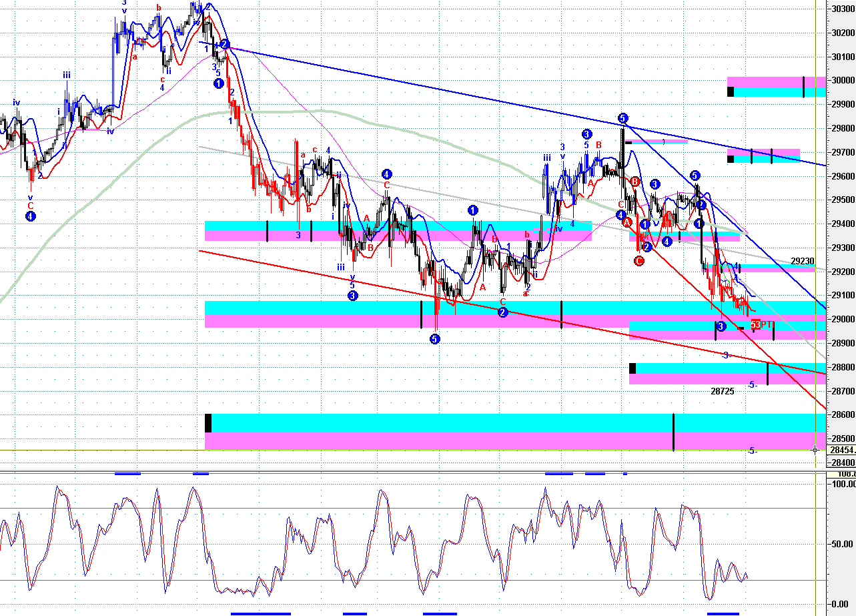
Task: Click the black square on the 29700 zone
Action: coord(731,159)
